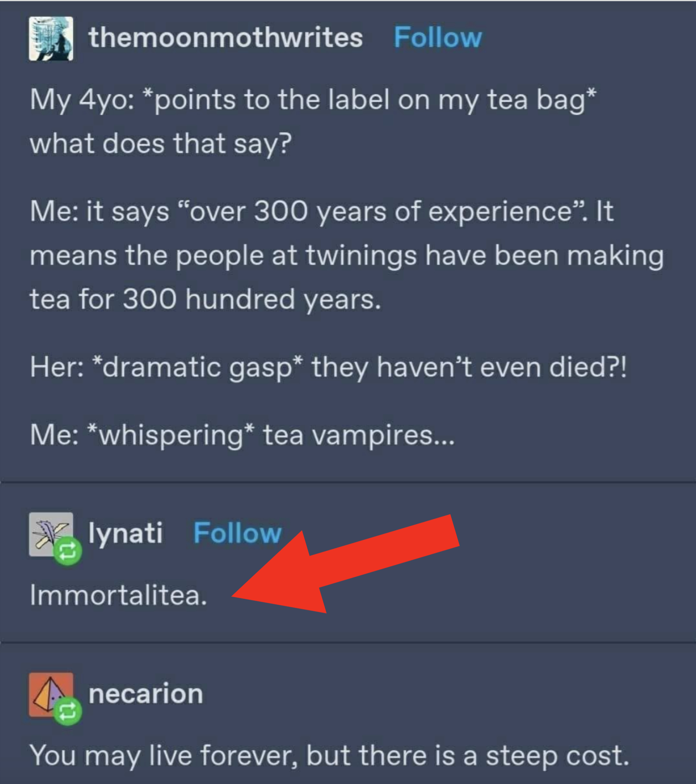Viewport: 696px width, 784px height.
Task: Click the "Immortalitea." reply text
Action: tap(118, 595)
